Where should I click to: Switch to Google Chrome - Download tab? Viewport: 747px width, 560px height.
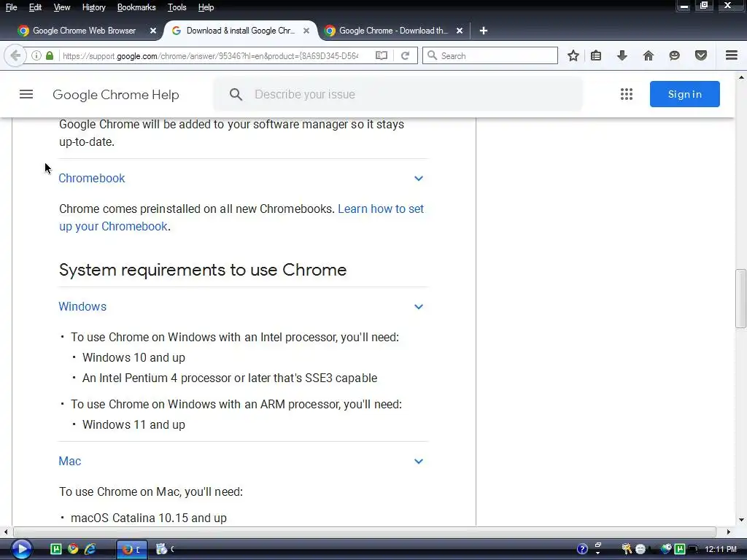click(x=393, y=31)
